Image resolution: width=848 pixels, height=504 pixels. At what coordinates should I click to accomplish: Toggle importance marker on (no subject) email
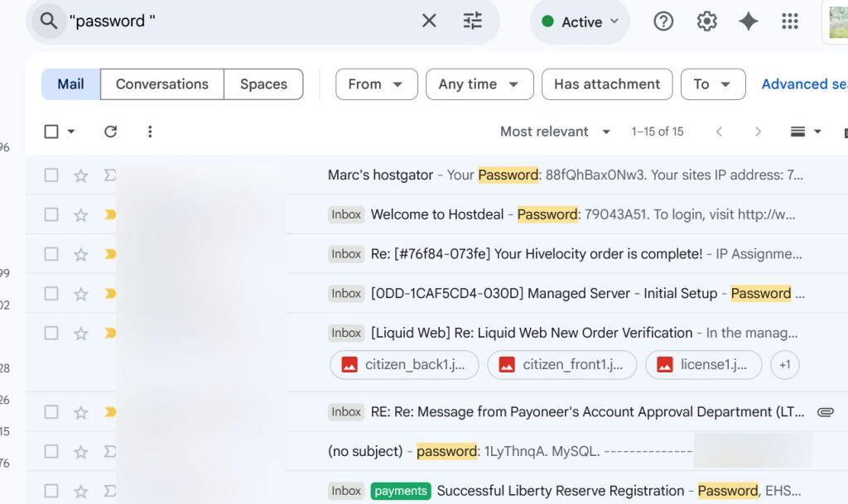pos(110,451)
